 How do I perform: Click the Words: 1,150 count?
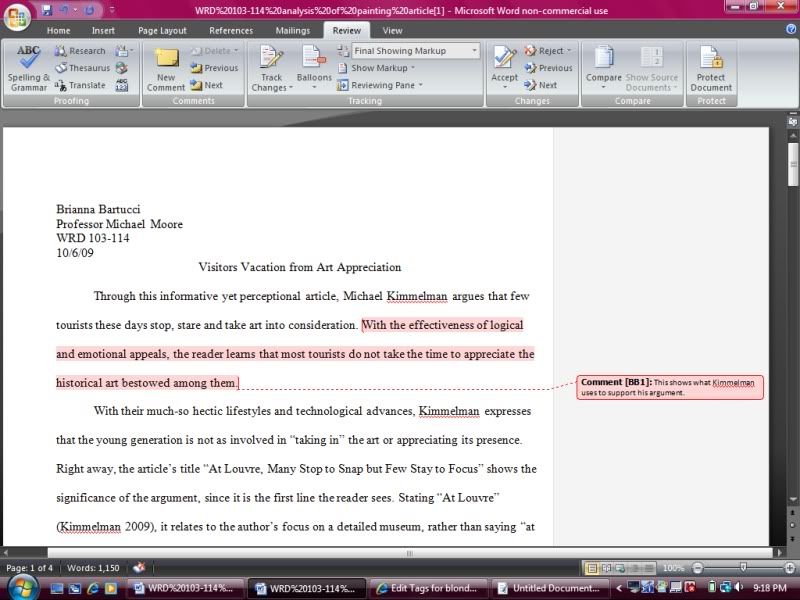93,568
